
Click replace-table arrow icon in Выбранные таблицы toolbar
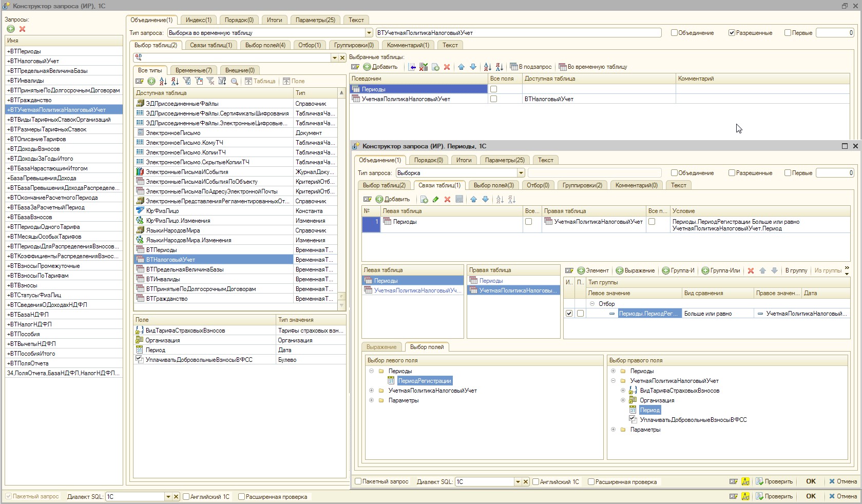tap(412, 67)
